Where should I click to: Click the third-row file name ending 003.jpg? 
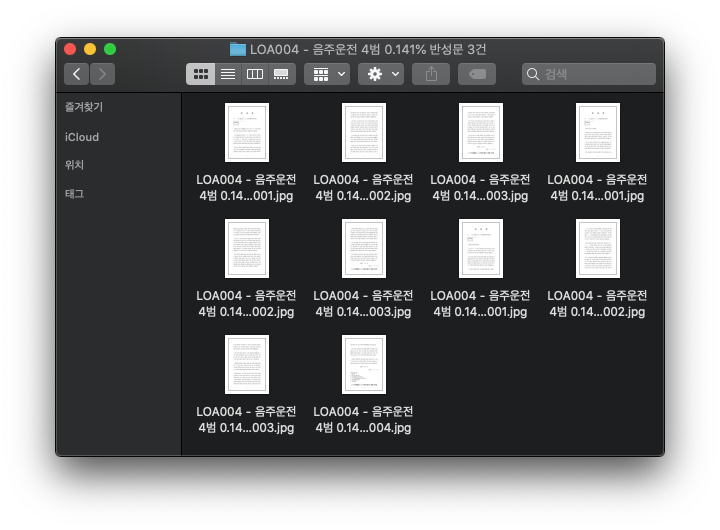(246, 419)
